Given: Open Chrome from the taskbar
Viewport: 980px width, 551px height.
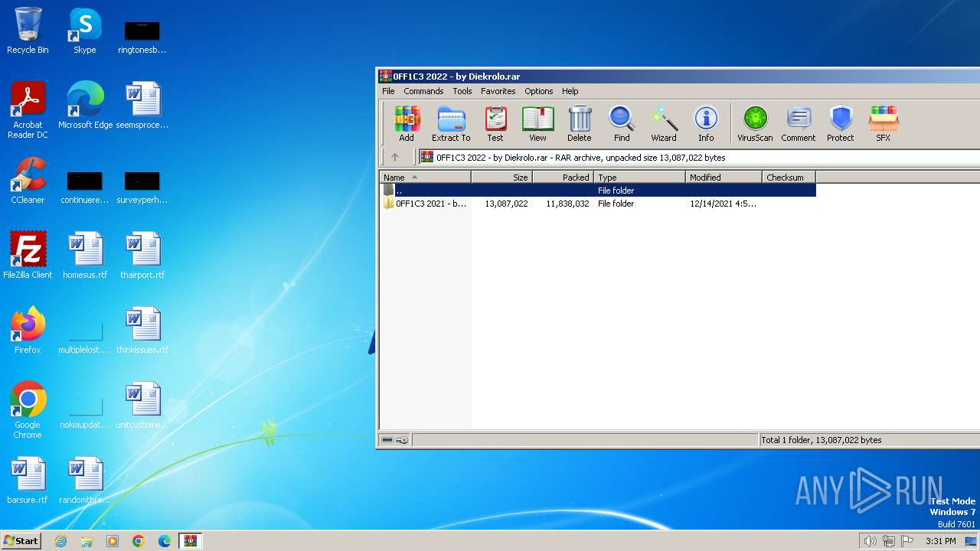Looking at the screenshot, I should 139,541.
